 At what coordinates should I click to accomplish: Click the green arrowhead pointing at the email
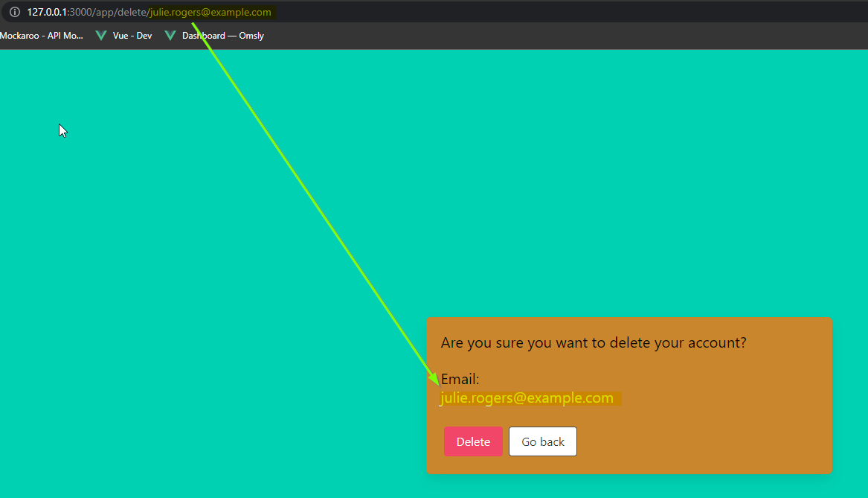tap(434, 378)
